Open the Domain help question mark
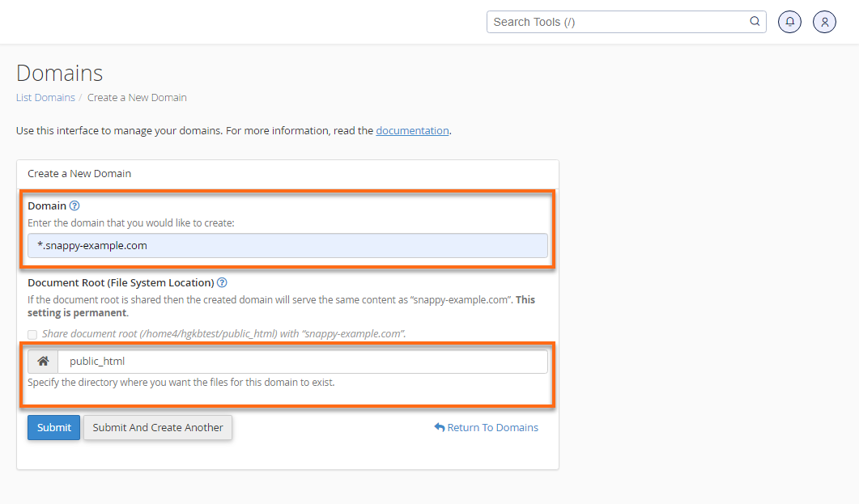The height and width of the screenshot is (504, 859). 74,205
